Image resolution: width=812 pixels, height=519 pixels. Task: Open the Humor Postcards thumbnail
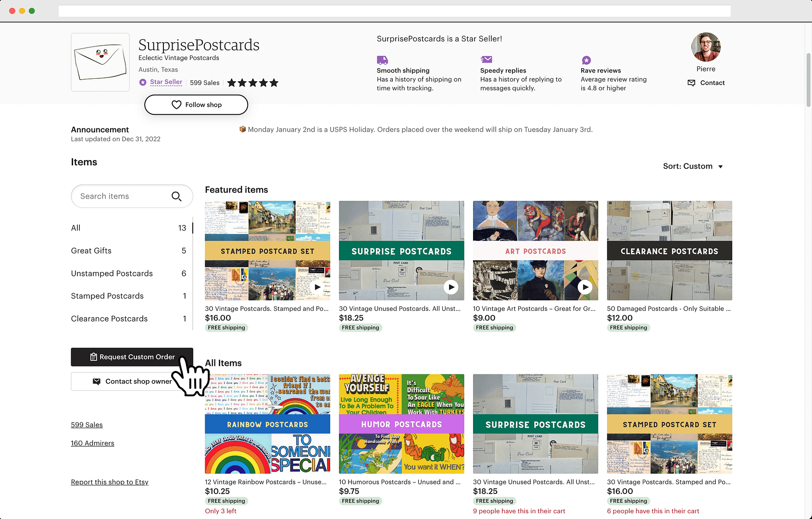point(401,424)
